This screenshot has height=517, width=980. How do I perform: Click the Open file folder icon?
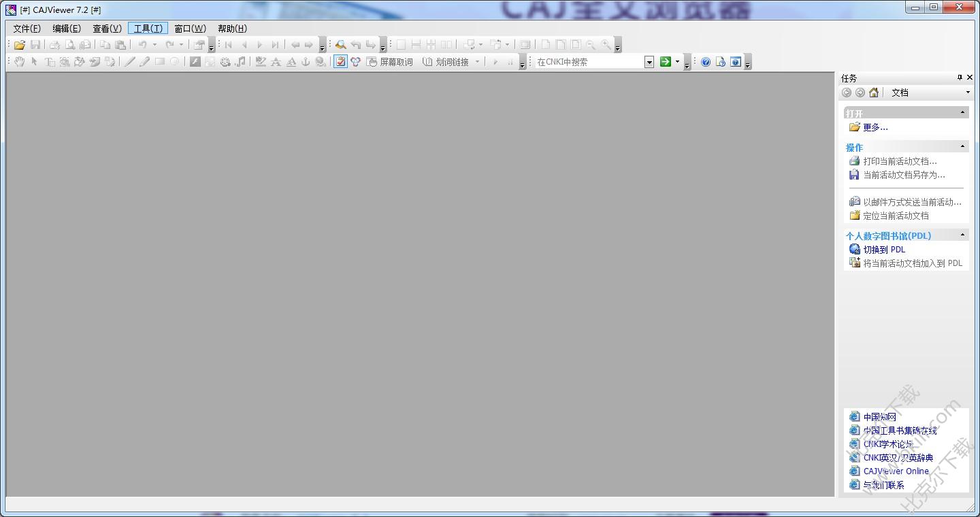[x=19, y=45]
